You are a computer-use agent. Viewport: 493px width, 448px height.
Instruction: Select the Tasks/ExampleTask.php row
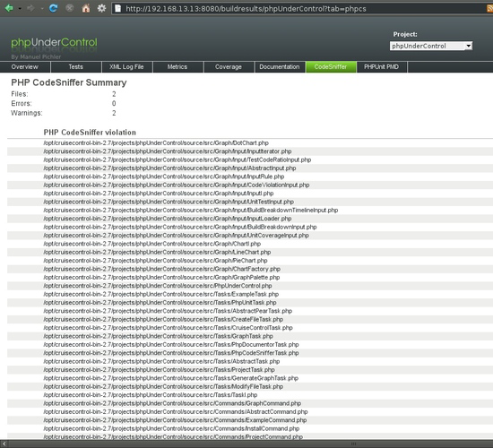[x=250, y=294]
